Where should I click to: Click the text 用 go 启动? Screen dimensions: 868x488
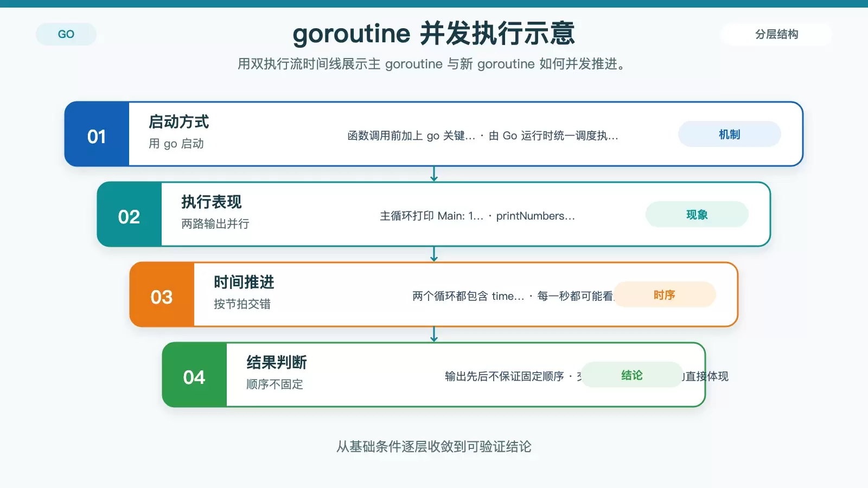point(176,144)
